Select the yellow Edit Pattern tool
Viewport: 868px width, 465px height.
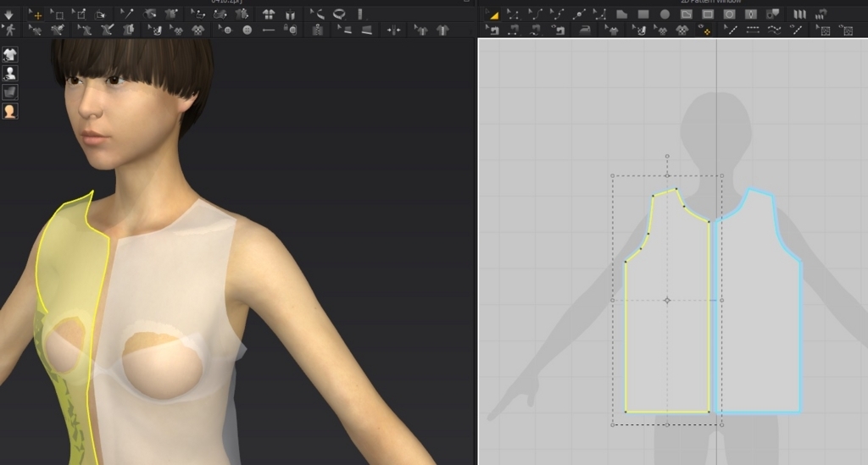[x=492, y=15]
